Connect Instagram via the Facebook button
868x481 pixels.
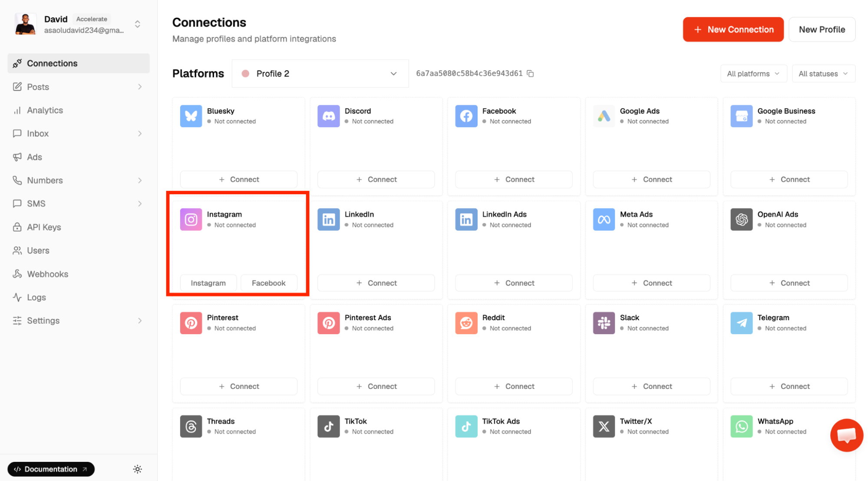coord(269,283)
